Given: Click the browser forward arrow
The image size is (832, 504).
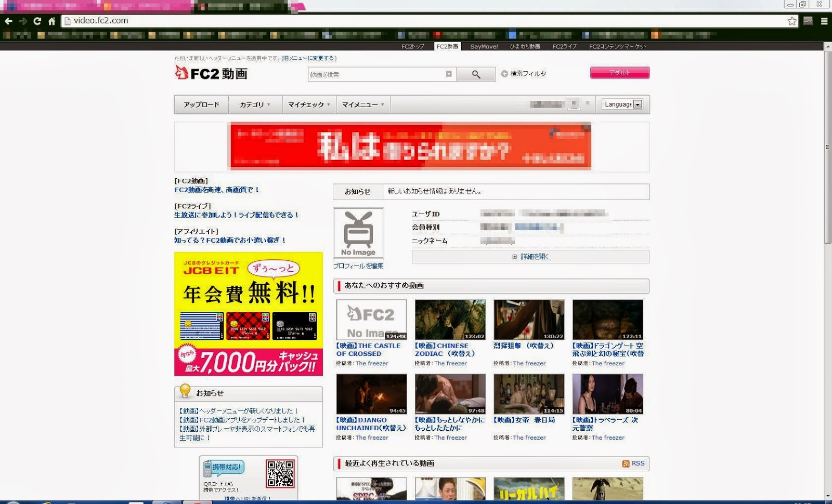Looking at the screenshot, I should point(23,21).
